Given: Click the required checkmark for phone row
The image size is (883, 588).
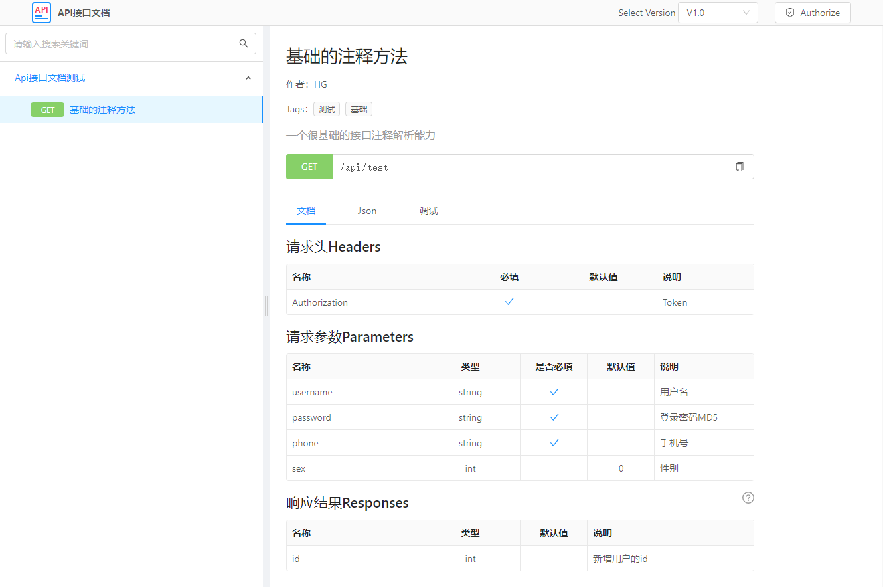Looking at the screenshot, I should click(x=554, y=443).
